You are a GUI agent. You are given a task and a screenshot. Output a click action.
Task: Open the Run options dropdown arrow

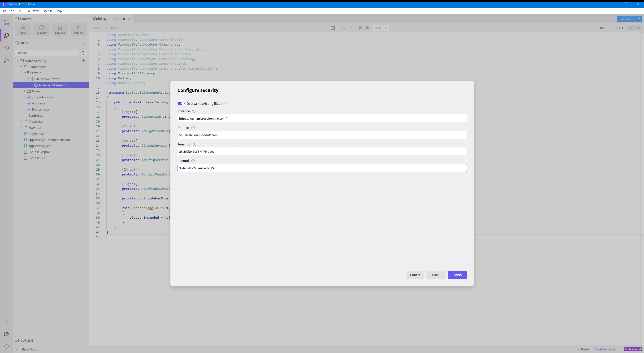(639, 19)
